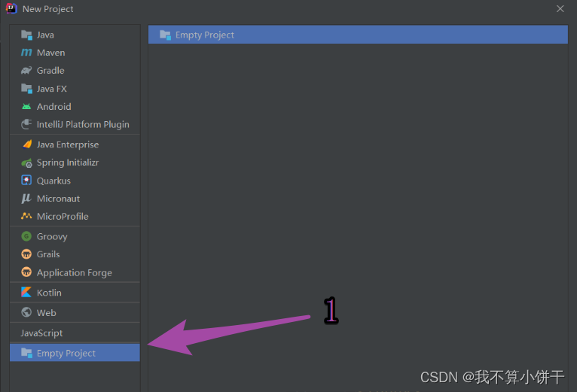Click the Micronaut mu icon
Screen dimensions: 577x392
click(26, 198)
